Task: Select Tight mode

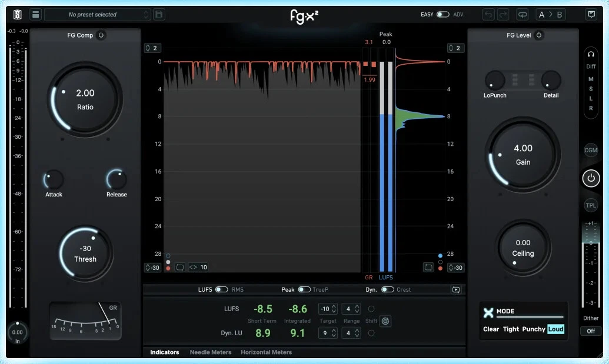Action: tap(511, 329)
